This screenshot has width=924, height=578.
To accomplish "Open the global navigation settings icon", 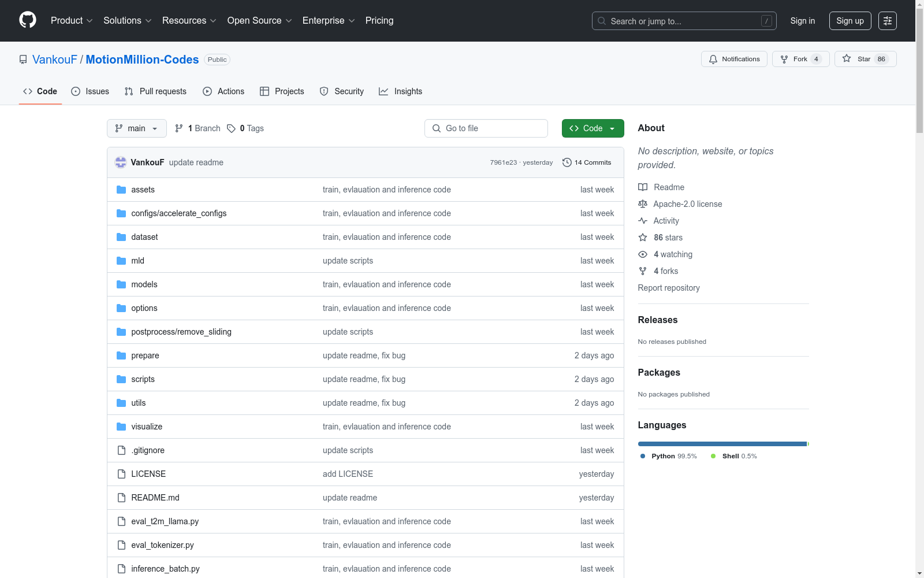I will pyautogui.click(x=888, y=21).
